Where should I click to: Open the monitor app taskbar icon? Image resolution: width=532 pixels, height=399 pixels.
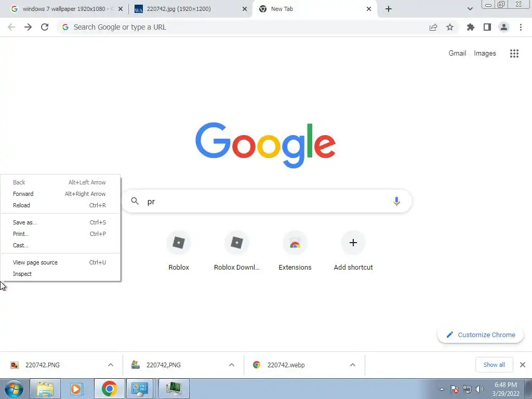point(174,389)
